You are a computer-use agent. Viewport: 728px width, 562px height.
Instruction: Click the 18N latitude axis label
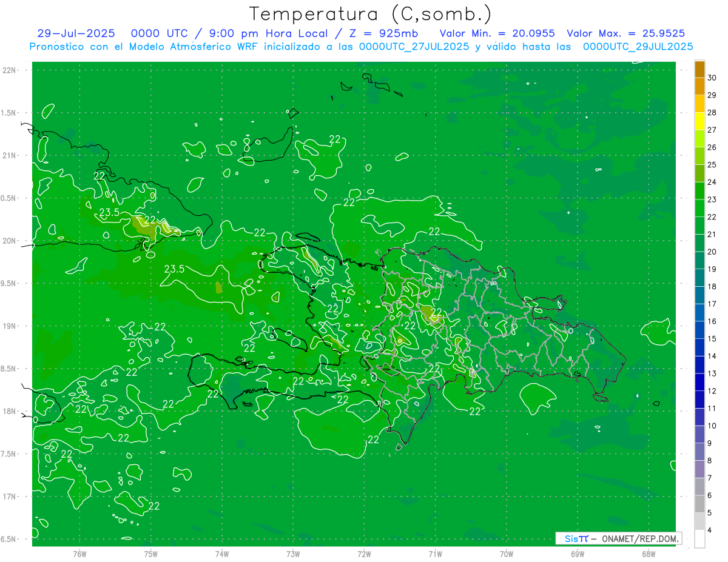tap(10, 411)
